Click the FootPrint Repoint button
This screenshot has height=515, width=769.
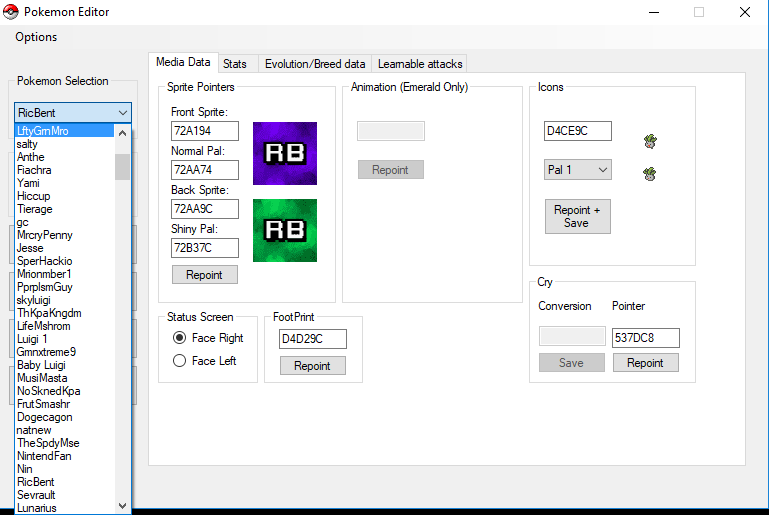click(312, 366)
